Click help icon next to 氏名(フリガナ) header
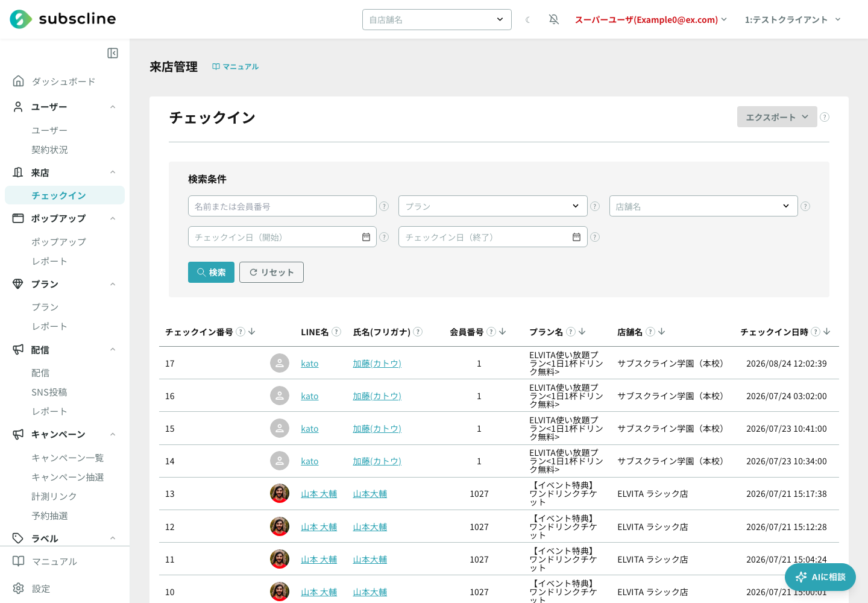 (418, 332)
